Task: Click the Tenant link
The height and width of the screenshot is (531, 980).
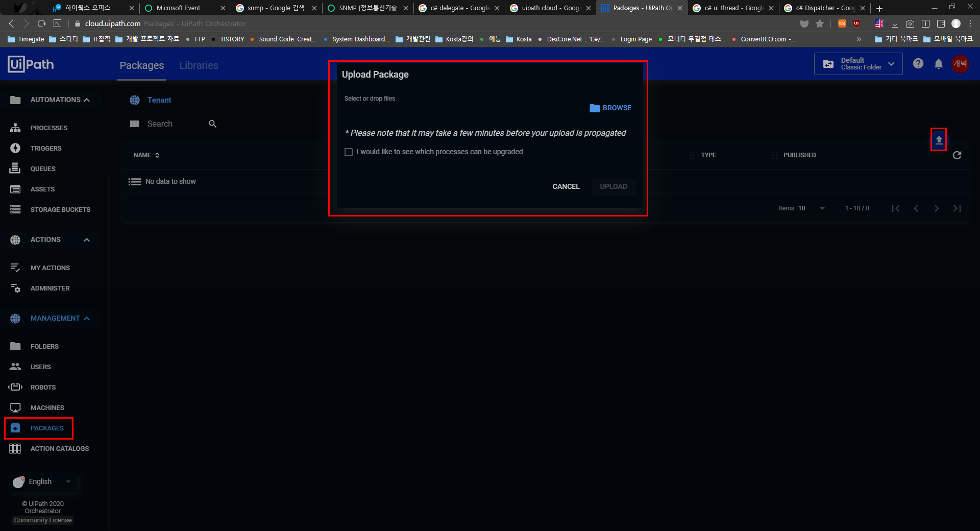Action: [159, 100]
